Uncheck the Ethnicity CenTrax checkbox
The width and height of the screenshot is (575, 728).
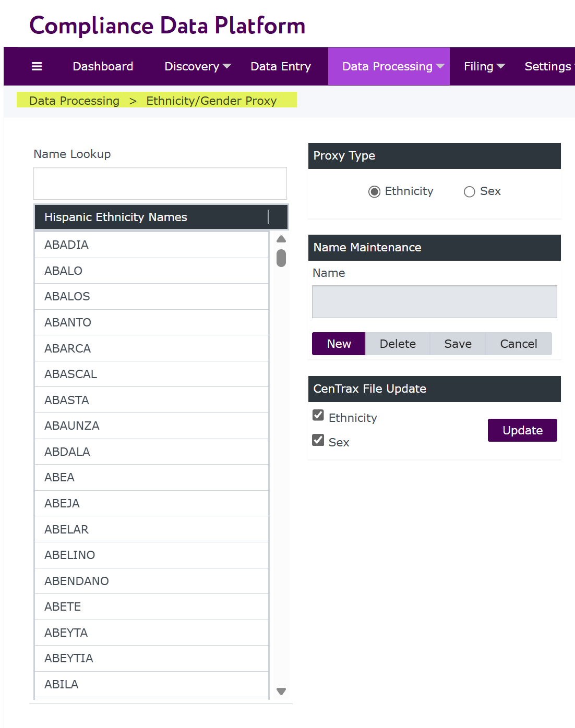(318, 415)
